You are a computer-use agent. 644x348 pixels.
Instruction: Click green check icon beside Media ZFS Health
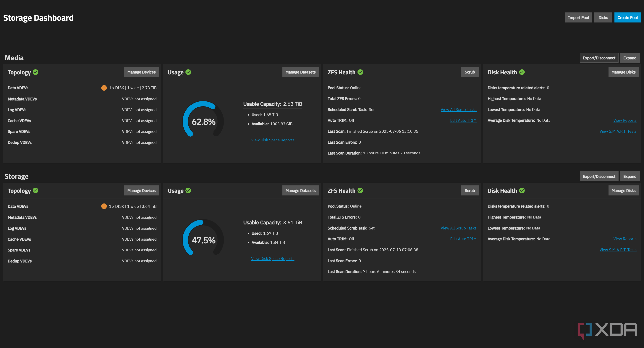click(360, 72)
